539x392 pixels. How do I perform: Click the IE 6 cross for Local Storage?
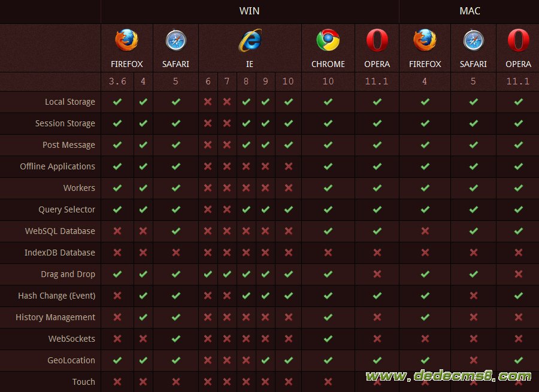tap(208, 102)
